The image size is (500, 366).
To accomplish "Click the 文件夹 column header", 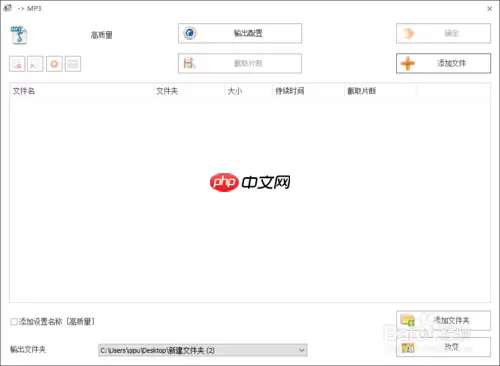I will 189,91.
